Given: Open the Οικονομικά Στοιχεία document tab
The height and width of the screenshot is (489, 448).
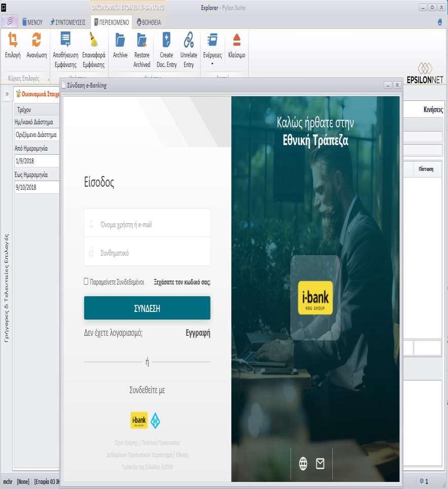Looking at the screenshot, I should (x=37, y=94).
